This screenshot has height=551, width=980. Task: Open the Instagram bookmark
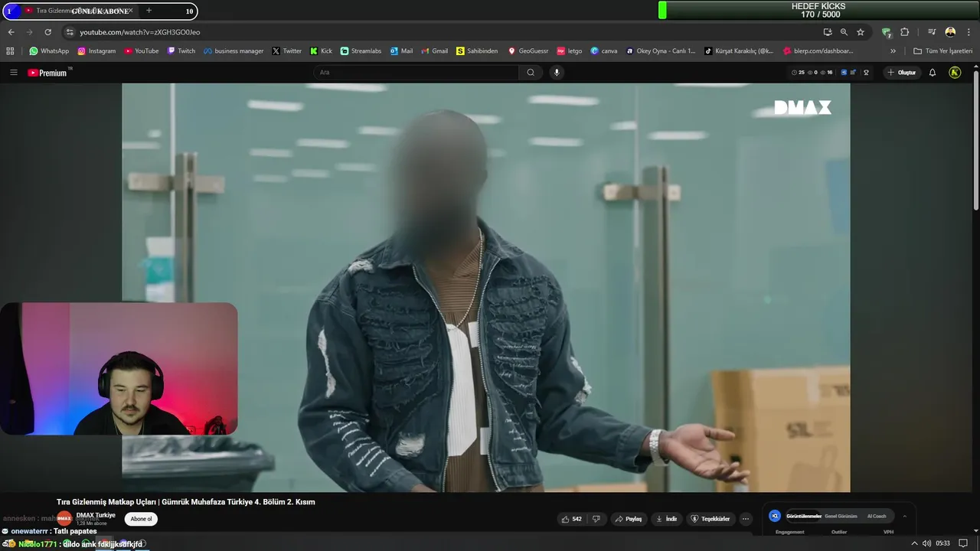pyautogui.click(x=96, y=51)
